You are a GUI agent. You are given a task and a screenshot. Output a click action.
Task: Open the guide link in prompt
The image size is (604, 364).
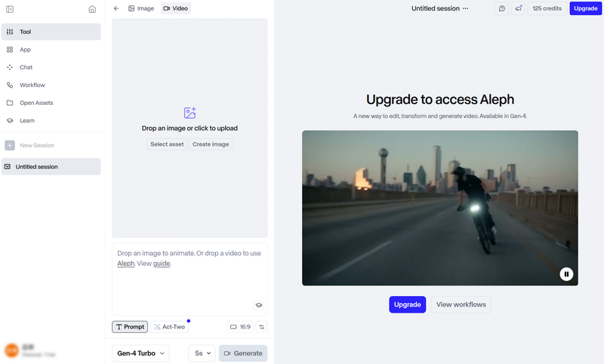tap(162, 264)
